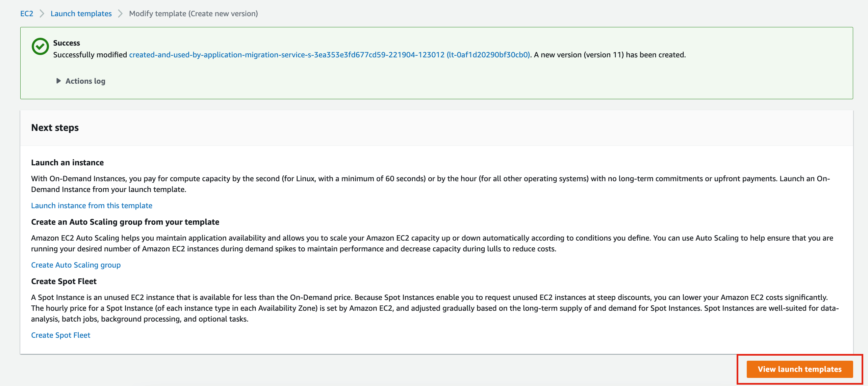This screenshot has width=868, height=386.
Task: Click the chevron after Launch templates breadcrumb
Action: tap(120, 13)
